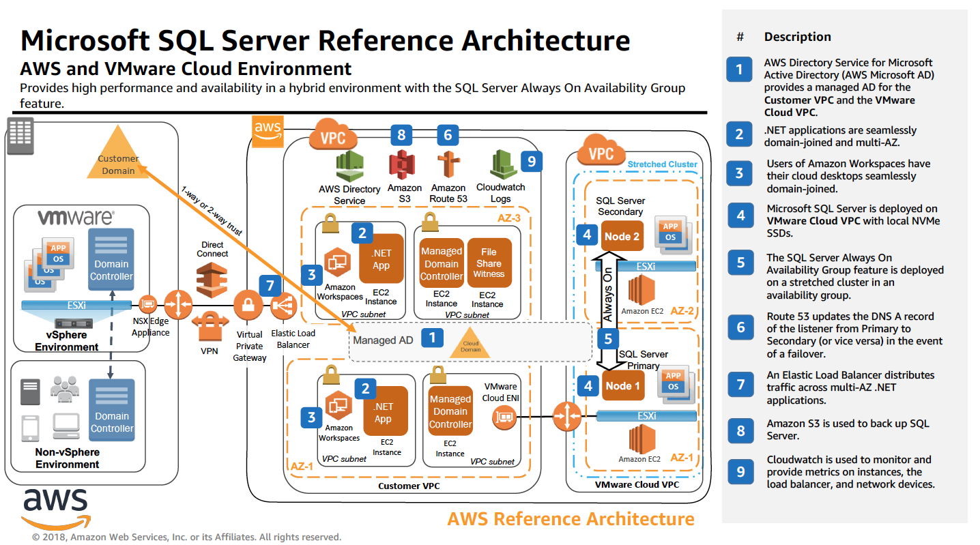
Task: Click the .NET App box in AZ-3
Action: coord(381,259)
